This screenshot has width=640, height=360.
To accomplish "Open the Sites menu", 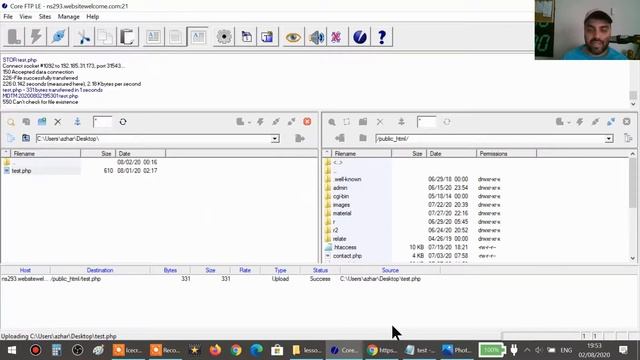I will coord(45,17).
